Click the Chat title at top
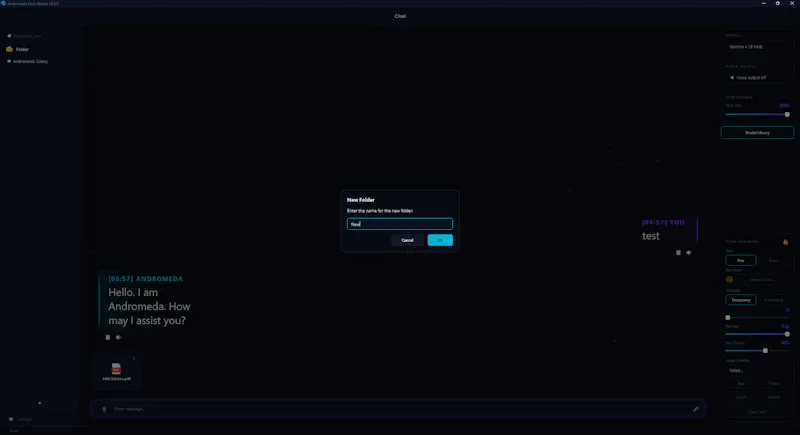 click(x=400, y=16)
